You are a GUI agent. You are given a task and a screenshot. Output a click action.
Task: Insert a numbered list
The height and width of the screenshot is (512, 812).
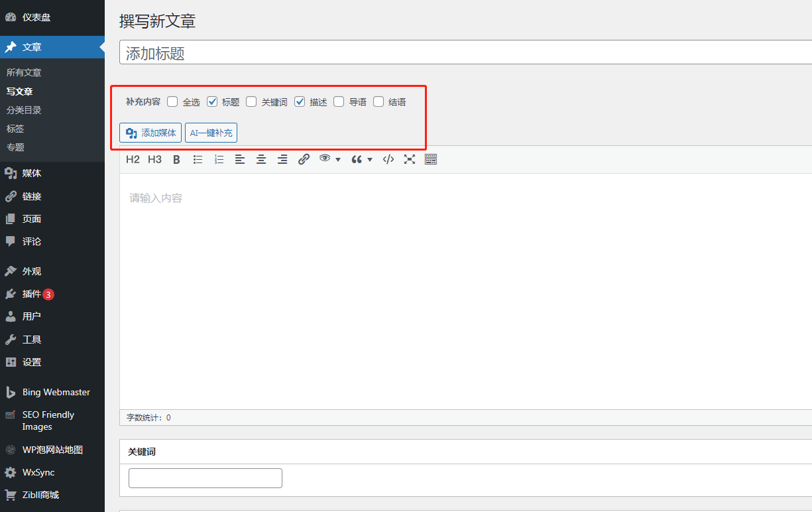click(219, 159)
